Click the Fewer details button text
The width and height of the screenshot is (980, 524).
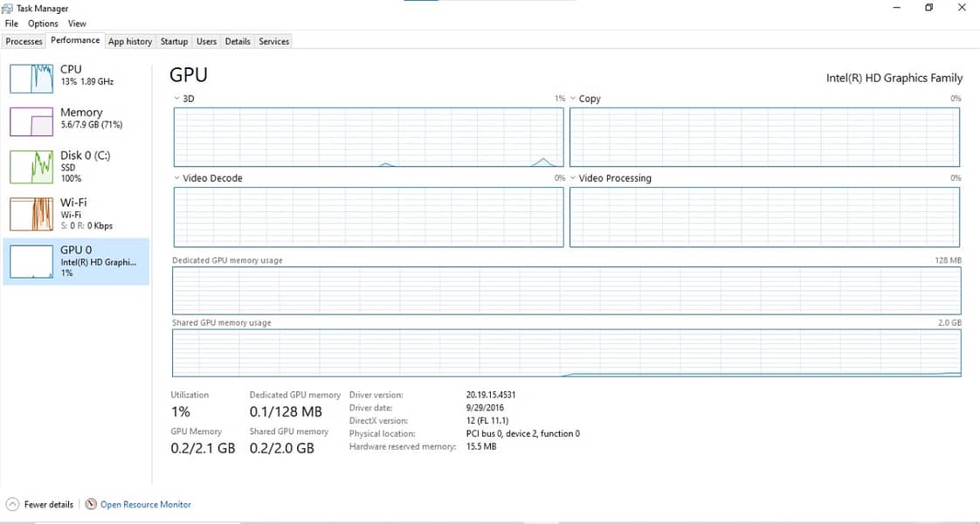click(49, 505)
